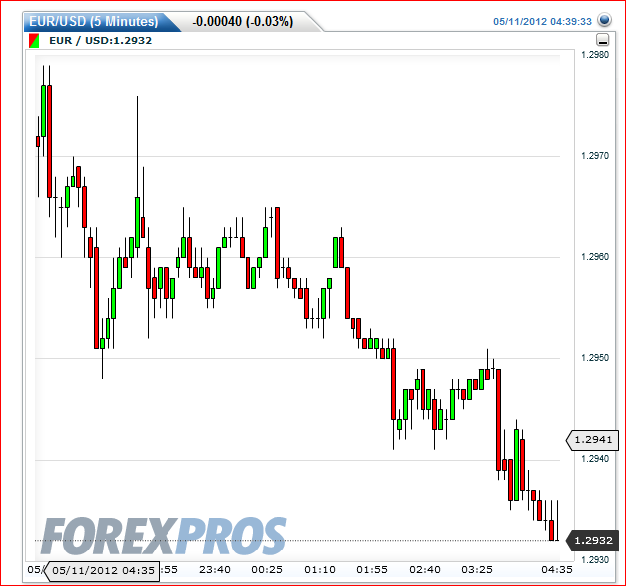Click the EUR / USD:1.2932 legend label
626x586 pixels.
101,41
